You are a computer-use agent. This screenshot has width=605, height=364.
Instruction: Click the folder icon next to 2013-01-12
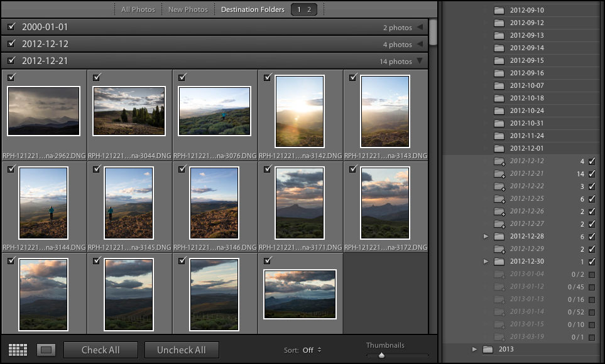coord(499,286)
